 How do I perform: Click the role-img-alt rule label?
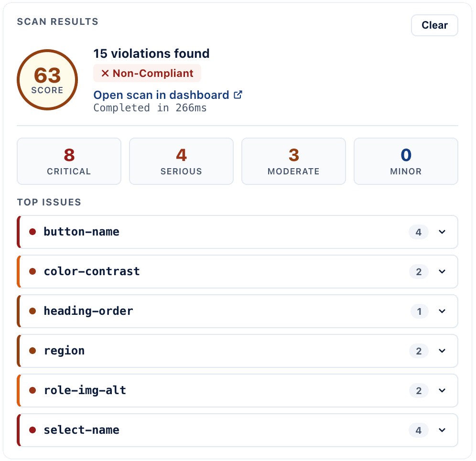pos(85,390)
